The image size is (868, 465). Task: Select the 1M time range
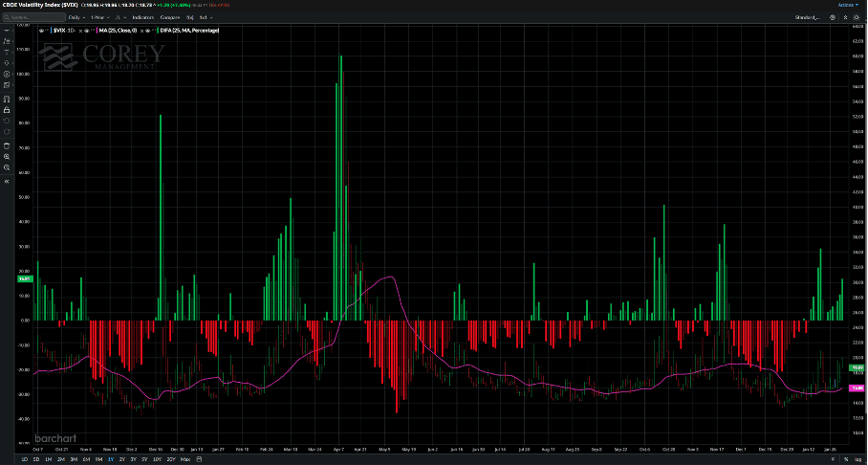click(x=48, y=459)
